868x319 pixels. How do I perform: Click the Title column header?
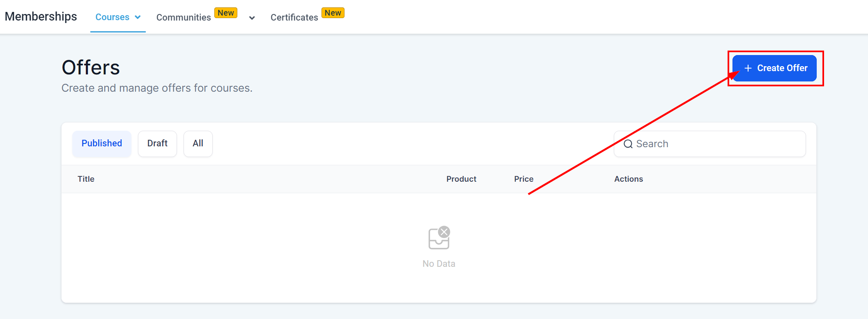86,179
